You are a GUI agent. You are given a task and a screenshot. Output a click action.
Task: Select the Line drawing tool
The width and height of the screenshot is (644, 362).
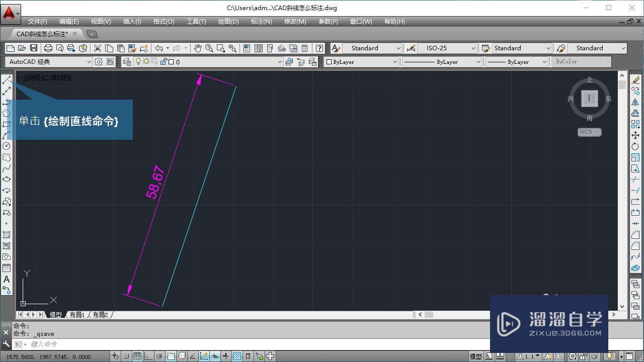pyautogui.click(x=7, y=80)
